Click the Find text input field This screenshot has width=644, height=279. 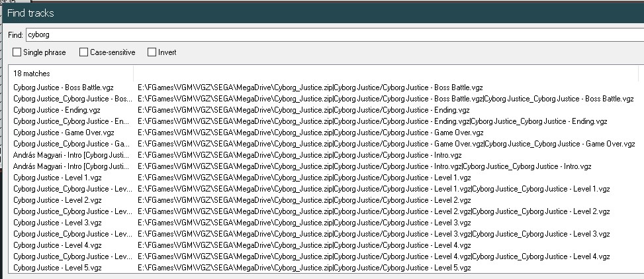[331, 34]
